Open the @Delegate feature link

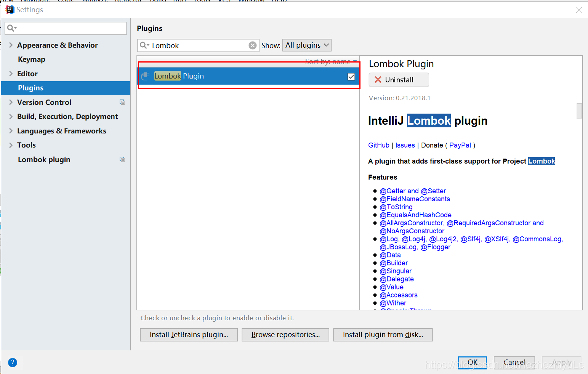click(x=397, y=279)
